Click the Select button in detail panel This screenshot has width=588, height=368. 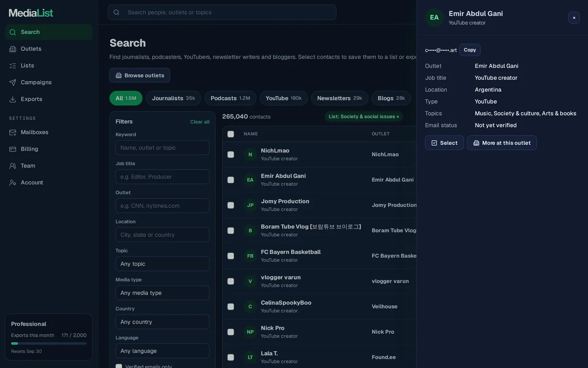[444, 143]
